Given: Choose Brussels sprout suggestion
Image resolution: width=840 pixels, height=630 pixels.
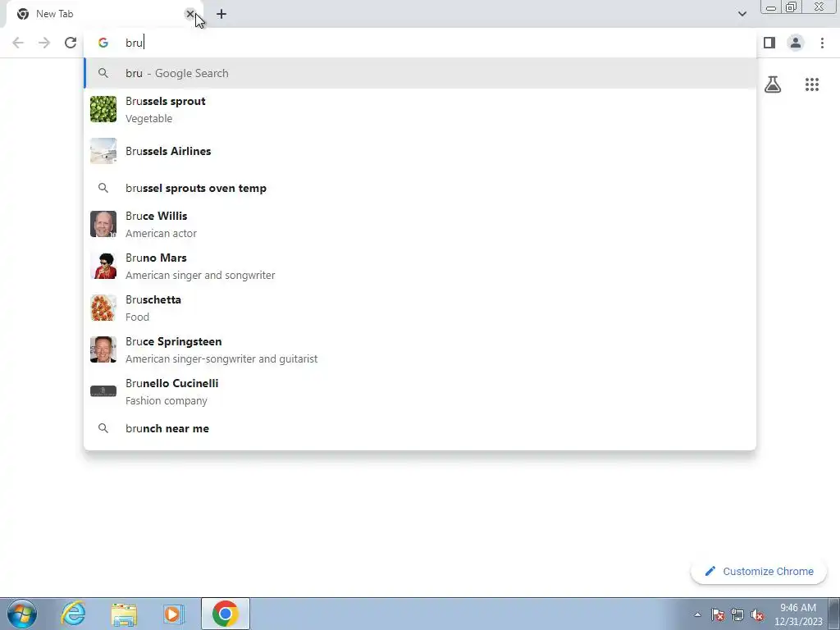Looking at the screenshot, I should (420, 109).
